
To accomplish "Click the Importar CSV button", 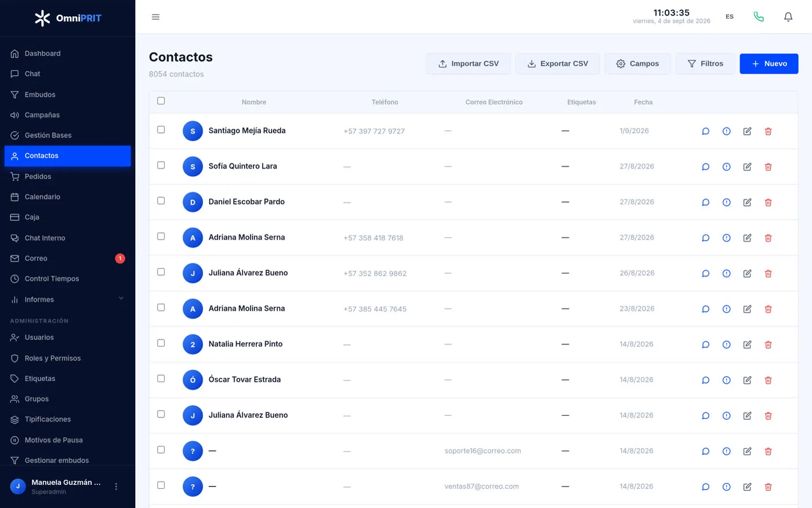I will [x=469, y=64].
